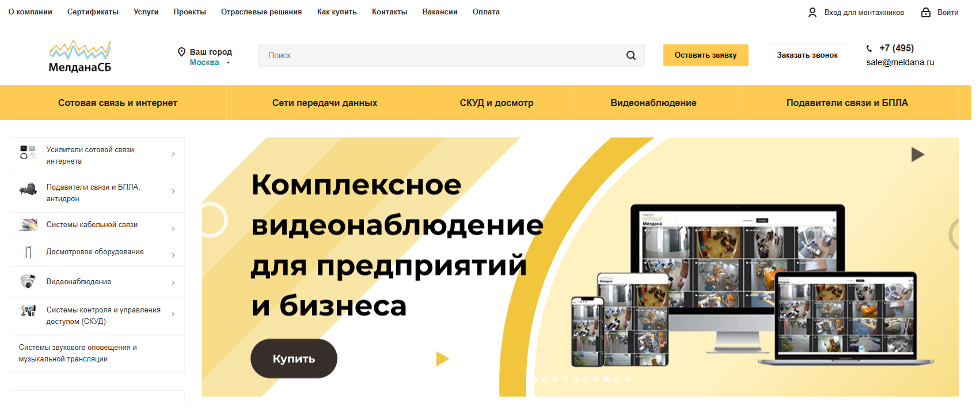
Task: Select Сотовая связь и интернет tab
Action: 117,103
